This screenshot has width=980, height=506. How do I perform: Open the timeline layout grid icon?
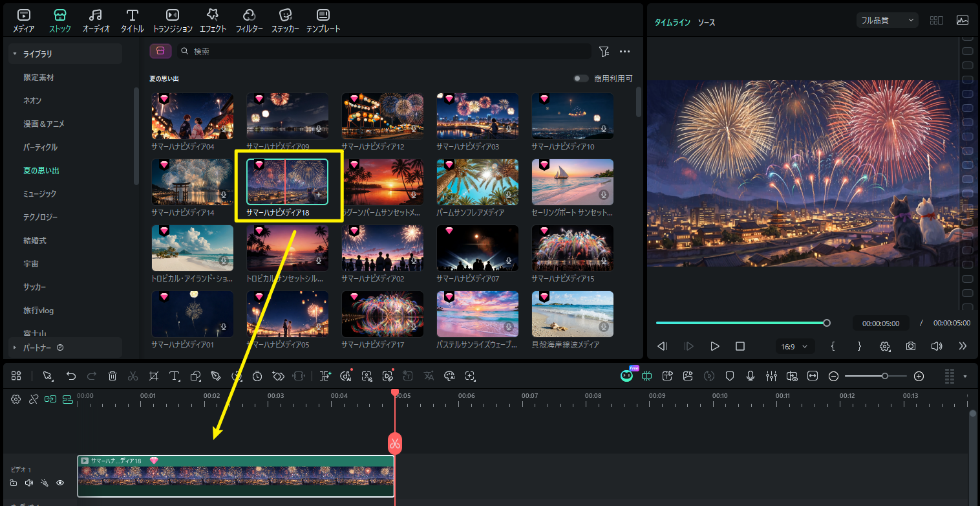click(16, 376)
